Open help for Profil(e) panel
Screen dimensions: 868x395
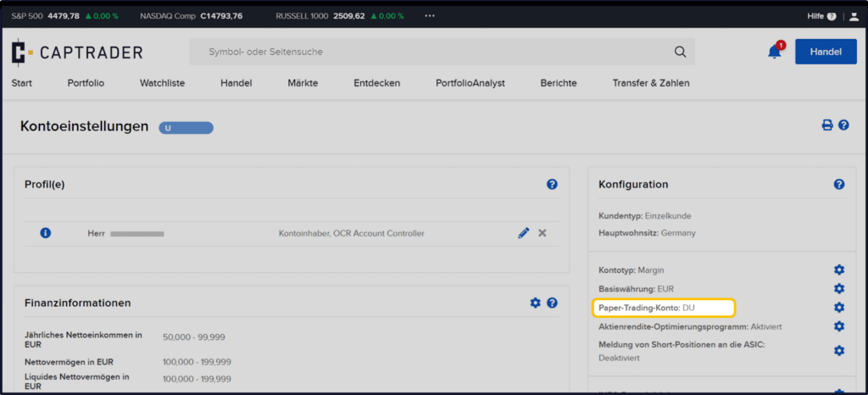pyautogui.click(x=552, y=184)
